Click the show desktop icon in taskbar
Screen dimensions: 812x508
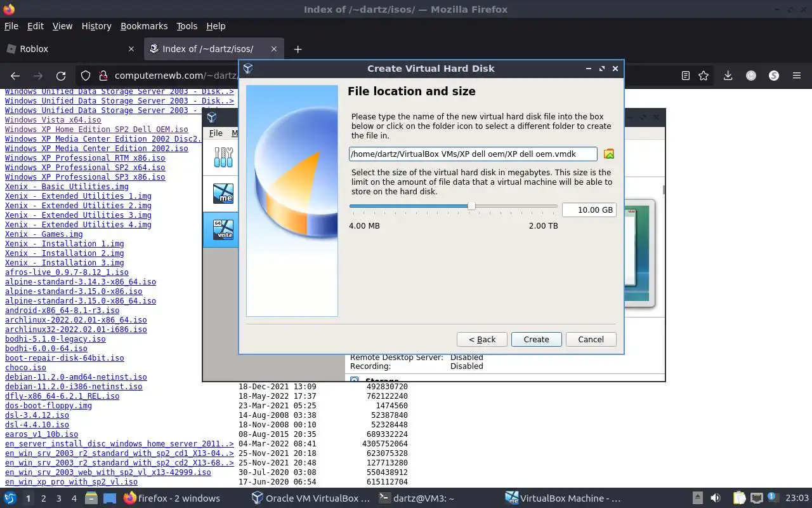109,498
